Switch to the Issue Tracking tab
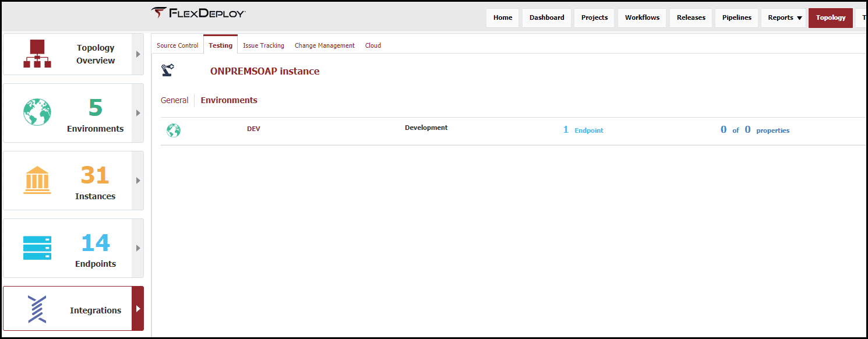The width and height of the screenshot is (868, 339). (x=263, y=45)
